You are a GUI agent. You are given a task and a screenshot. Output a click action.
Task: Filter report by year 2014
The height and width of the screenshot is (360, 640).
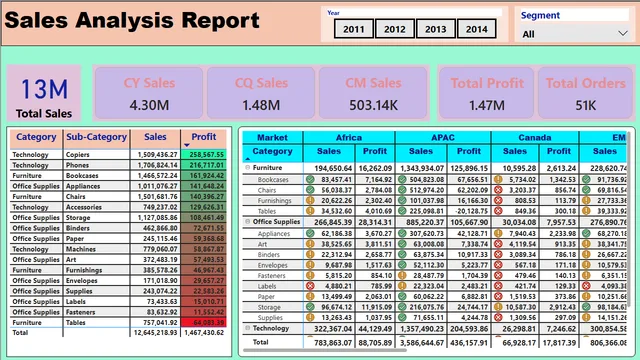pyautogui.click(x=476, y=29)
